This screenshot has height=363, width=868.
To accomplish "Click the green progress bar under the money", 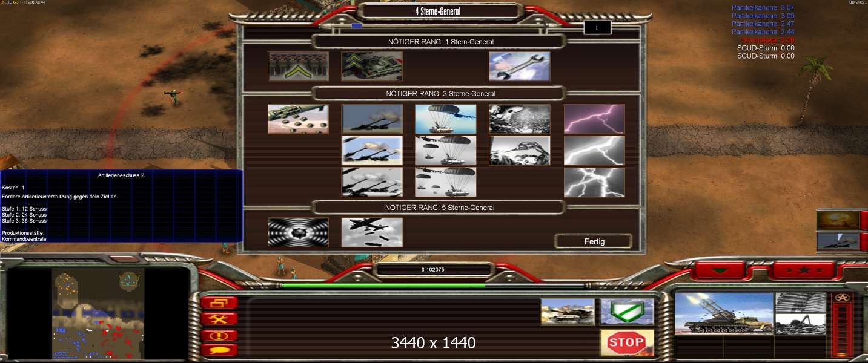I will (383, 286).
